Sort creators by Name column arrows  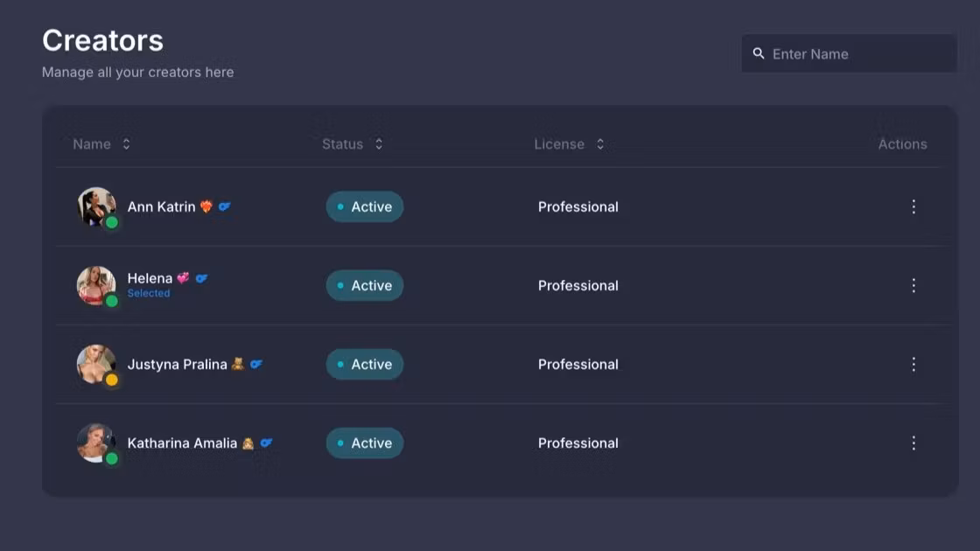coord(126,144)
